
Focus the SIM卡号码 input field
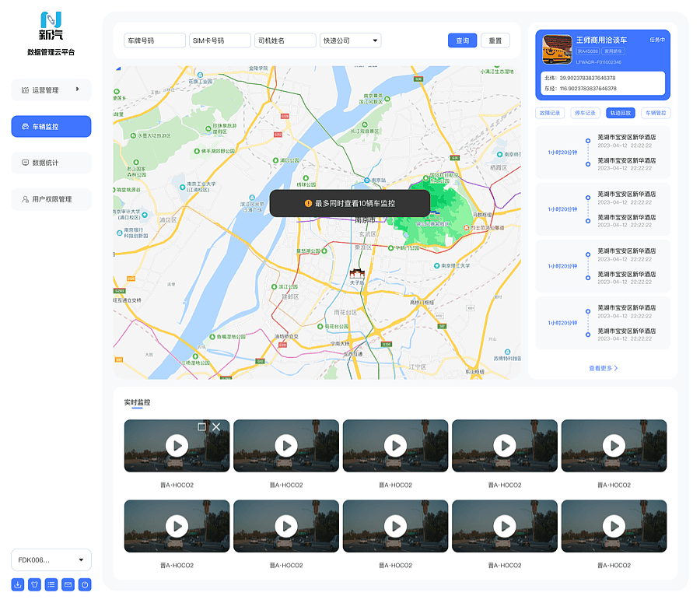(219, 40)
